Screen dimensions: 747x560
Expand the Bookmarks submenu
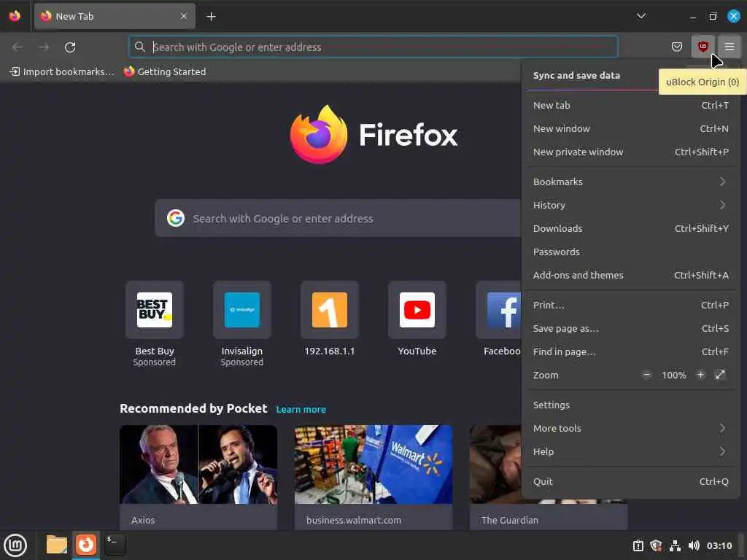[x=631, y=182]
